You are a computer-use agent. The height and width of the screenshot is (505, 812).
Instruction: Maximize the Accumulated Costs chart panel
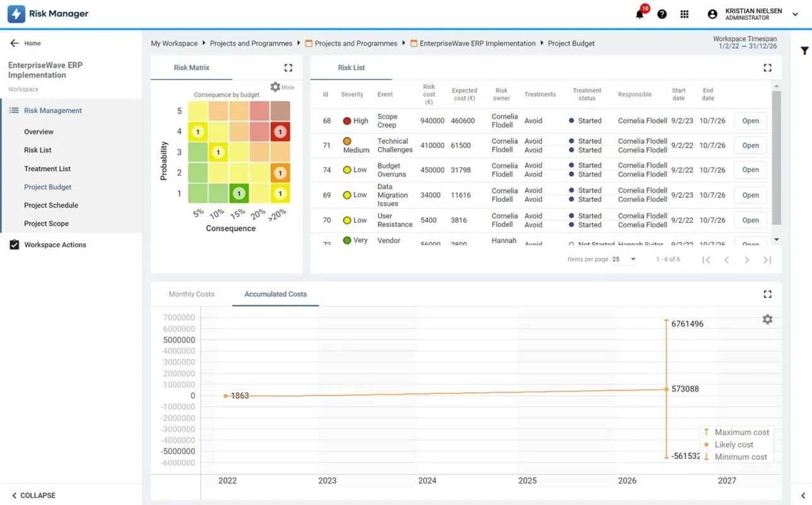click(x=767, y=294)
